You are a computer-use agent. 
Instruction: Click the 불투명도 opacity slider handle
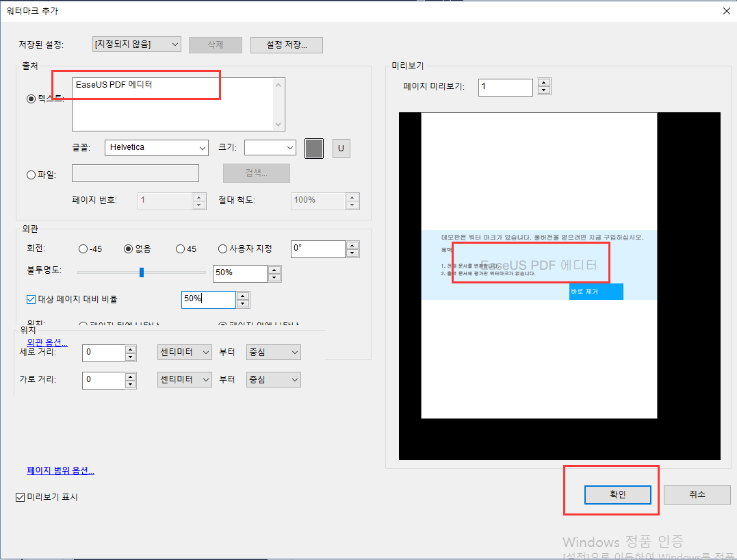[142, 272]
